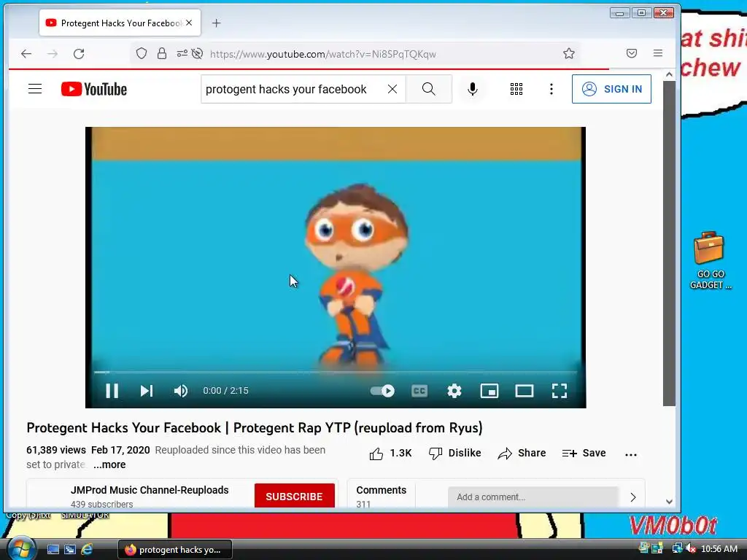Expand comments with right chevron
This screenshot has width=747, height=560.
pyautogui.click(x=633, y=497)
